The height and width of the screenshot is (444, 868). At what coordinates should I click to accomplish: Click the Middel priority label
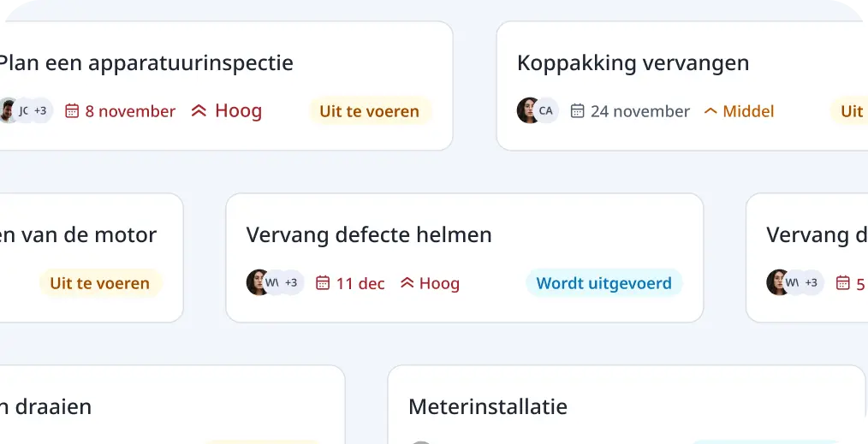point(748,112)
